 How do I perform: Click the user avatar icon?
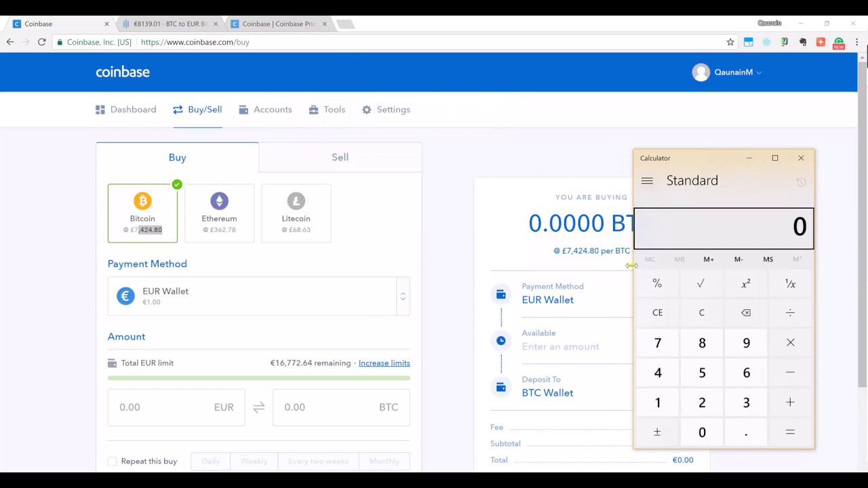[701, 72]
